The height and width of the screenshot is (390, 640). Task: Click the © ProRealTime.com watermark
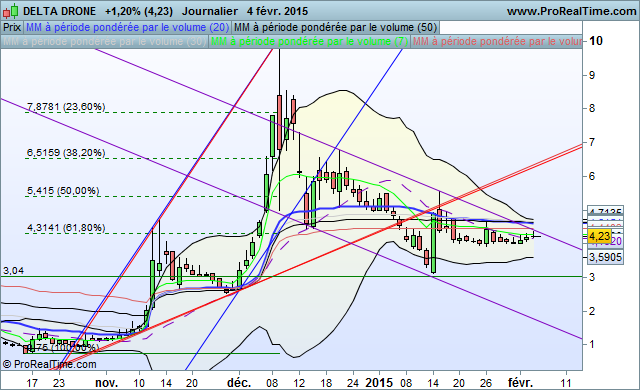pos(49,364)
